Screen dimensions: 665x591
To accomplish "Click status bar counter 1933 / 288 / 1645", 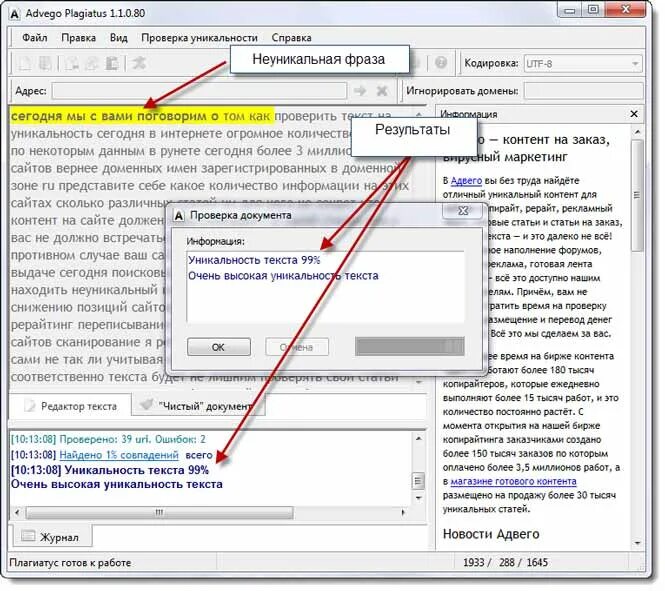I will [x=505, y=563].
